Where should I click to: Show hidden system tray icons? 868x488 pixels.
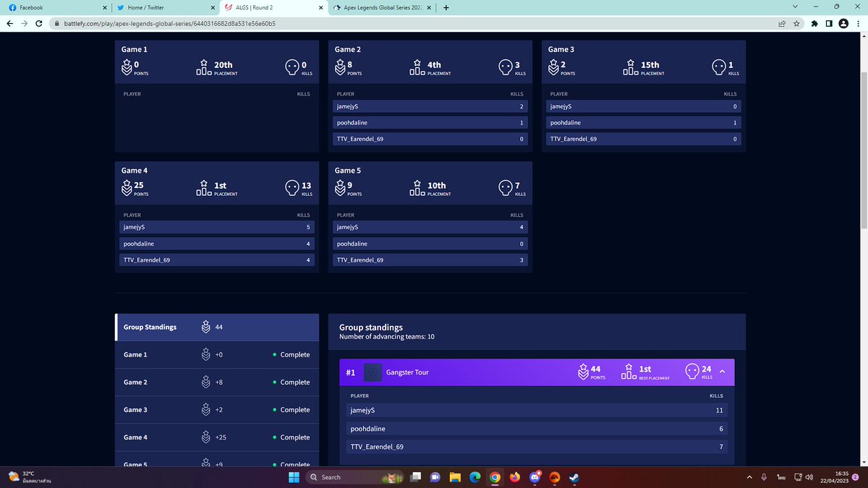[749, 477]
